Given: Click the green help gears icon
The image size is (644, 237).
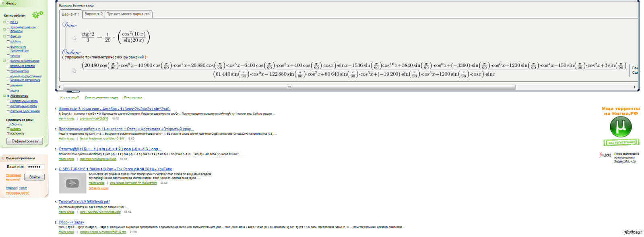Looking at the screenshot, I should (38, 15).
